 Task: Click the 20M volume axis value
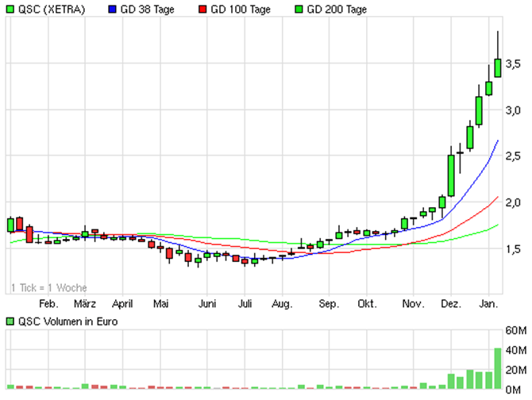515,370
